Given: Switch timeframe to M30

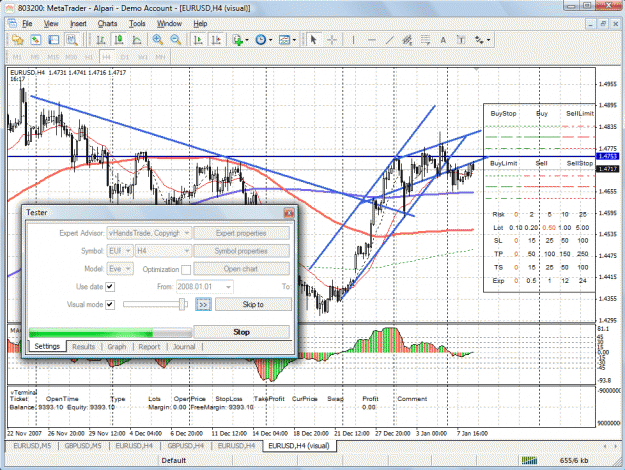Looking at the screenshot, I should point(71,57).
